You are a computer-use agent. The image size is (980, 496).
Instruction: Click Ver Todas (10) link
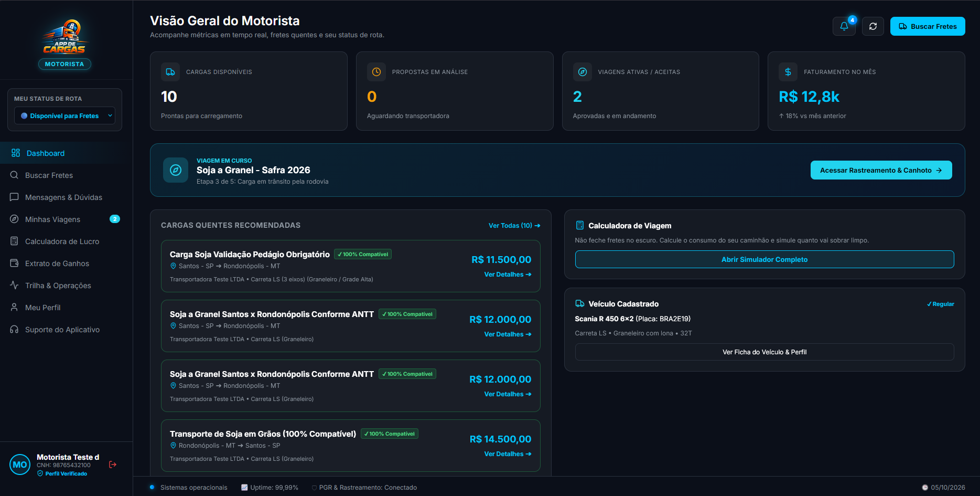click(514, 226)
